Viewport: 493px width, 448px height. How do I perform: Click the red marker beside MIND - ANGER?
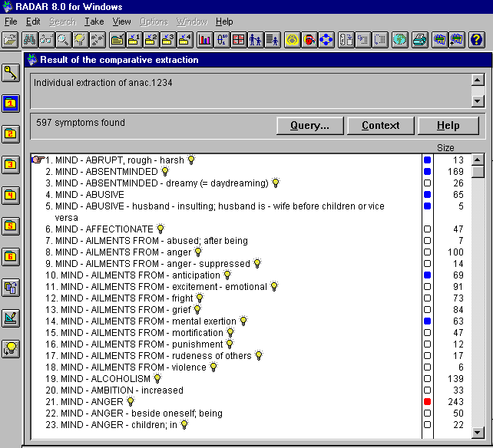428,402
